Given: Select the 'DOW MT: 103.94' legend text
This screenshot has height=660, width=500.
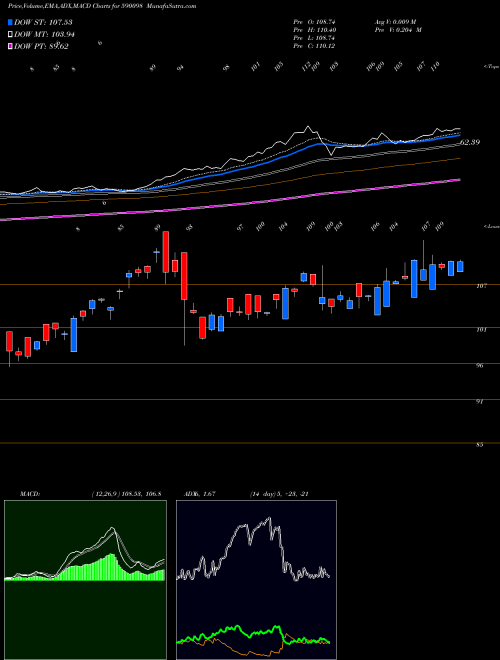Looking at the screenshot, I should click(x=44, y=35).
